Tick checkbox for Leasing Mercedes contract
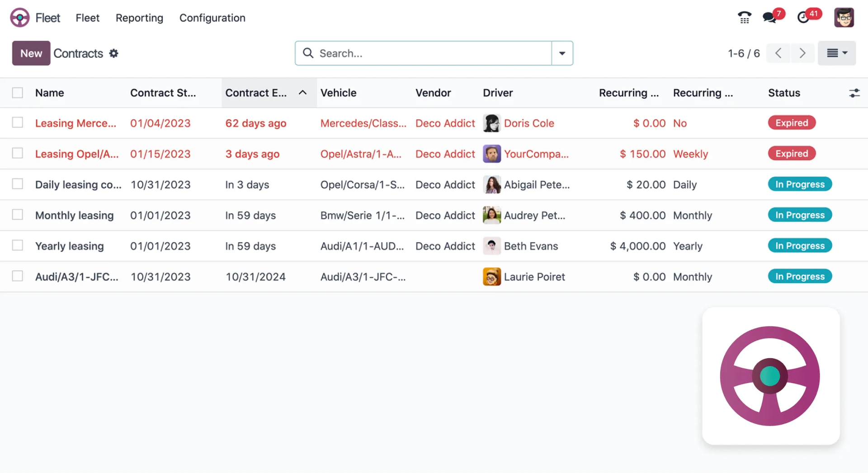868x473 pixels. point(18,123)
